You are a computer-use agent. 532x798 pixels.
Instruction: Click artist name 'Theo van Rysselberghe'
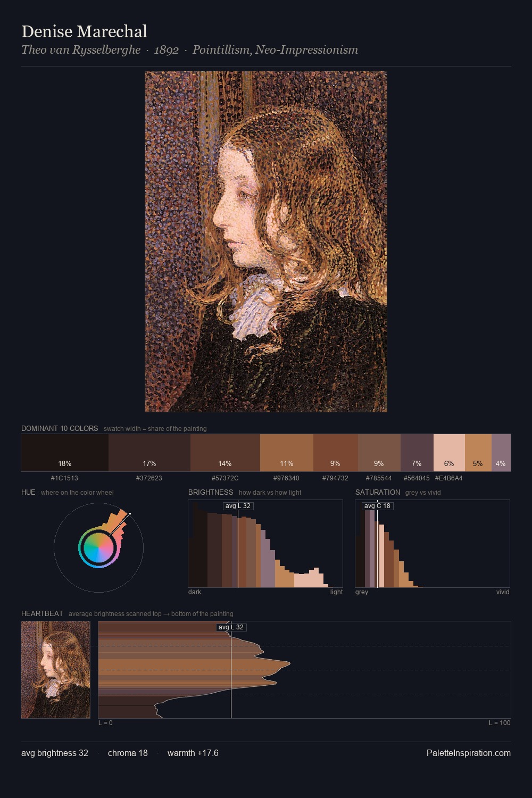[x=81, y=50]
